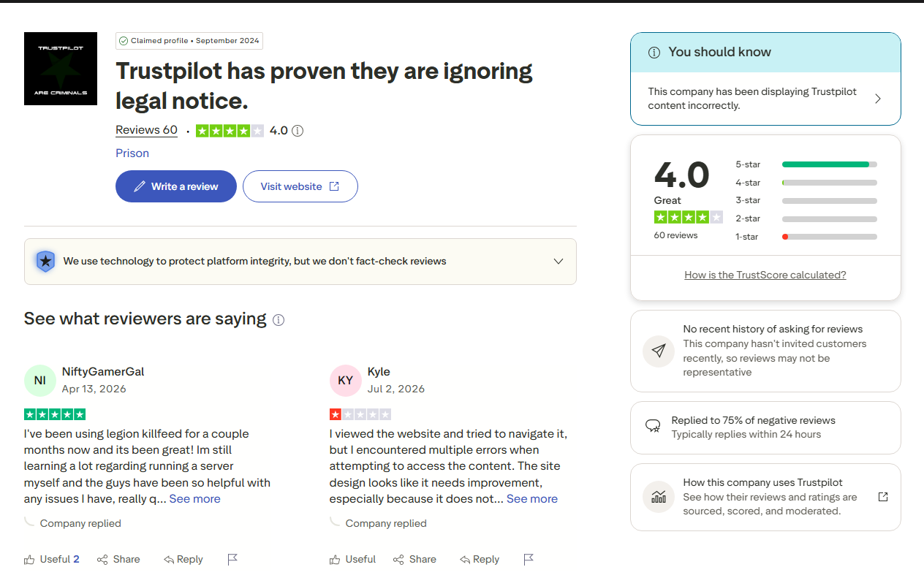Filter reviews by the 5-star bar
Image resolution: width=924 pixels, height=586 pixels.
[x=806, y=164]
